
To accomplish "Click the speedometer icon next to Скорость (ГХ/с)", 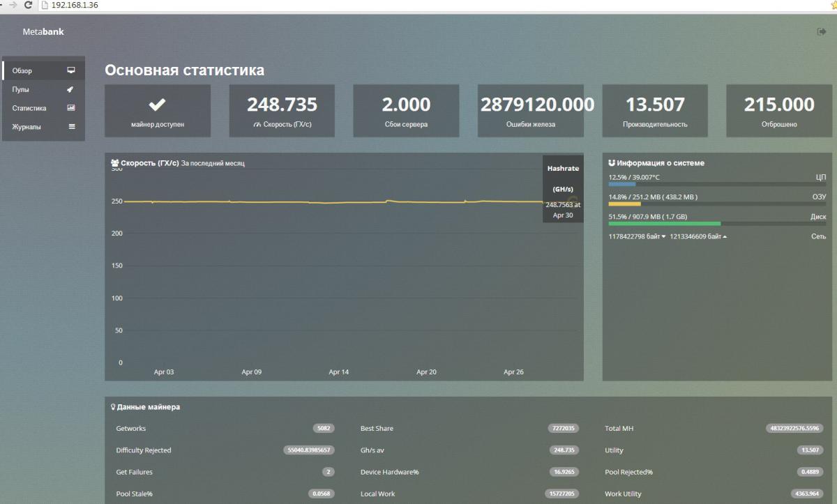I will point(257,125).
